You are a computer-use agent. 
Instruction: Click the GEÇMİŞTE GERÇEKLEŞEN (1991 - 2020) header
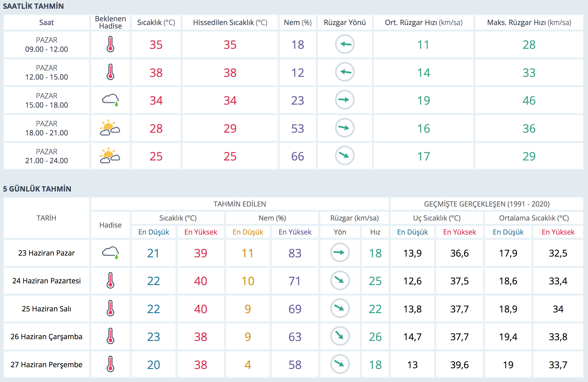point(487,204)
